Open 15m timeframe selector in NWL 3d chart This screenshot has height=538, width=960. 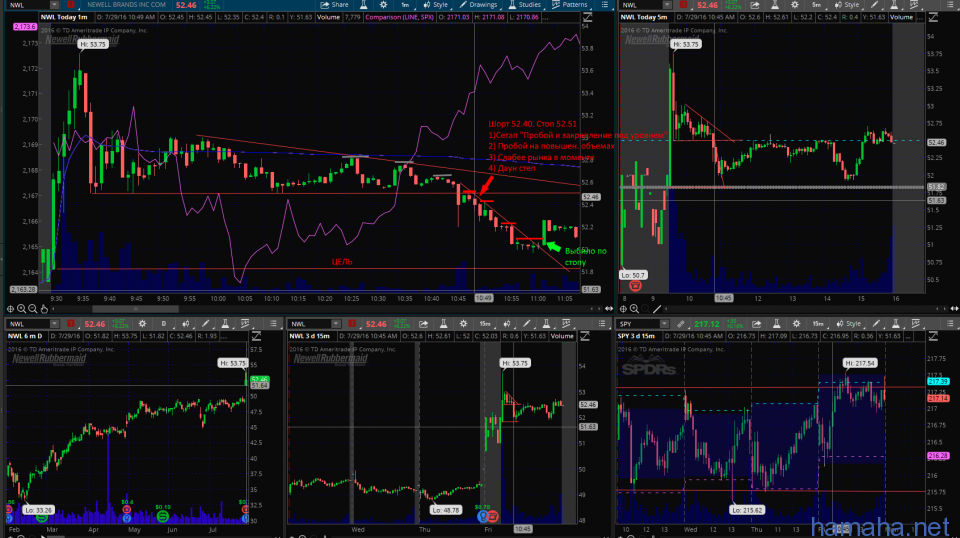click(485, 324)
